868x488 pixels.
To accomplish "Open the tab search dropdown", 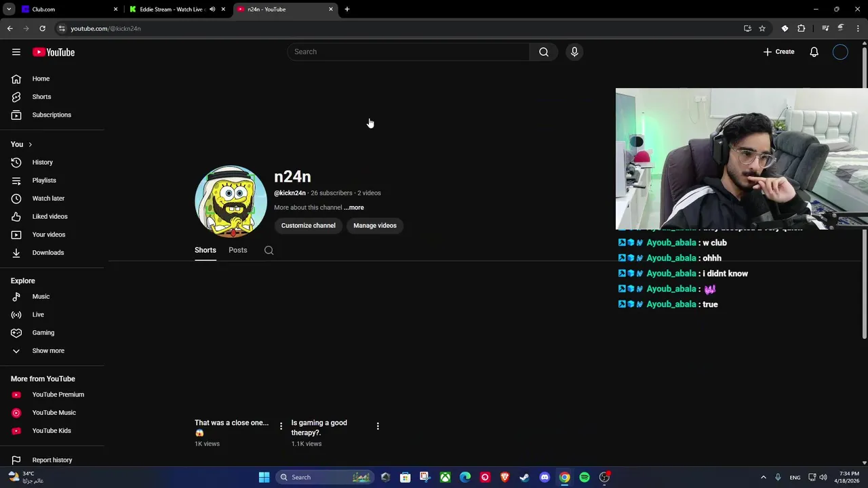I will (9, 9).
